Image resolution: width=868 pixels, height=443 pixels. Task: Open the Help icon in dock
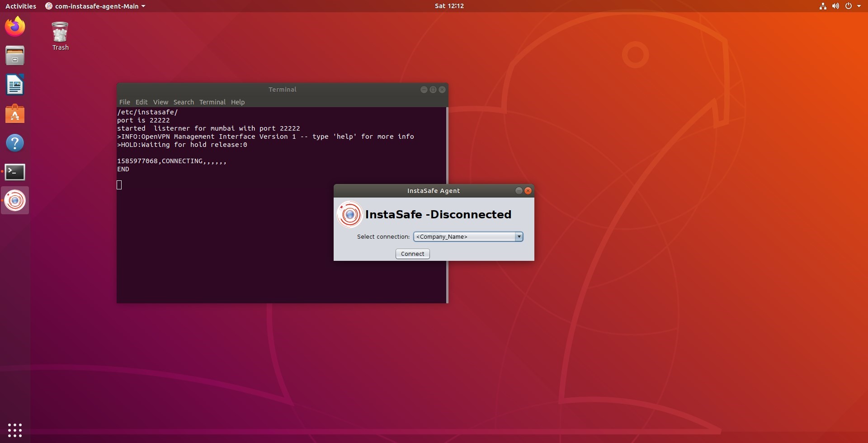pos(15,143)
